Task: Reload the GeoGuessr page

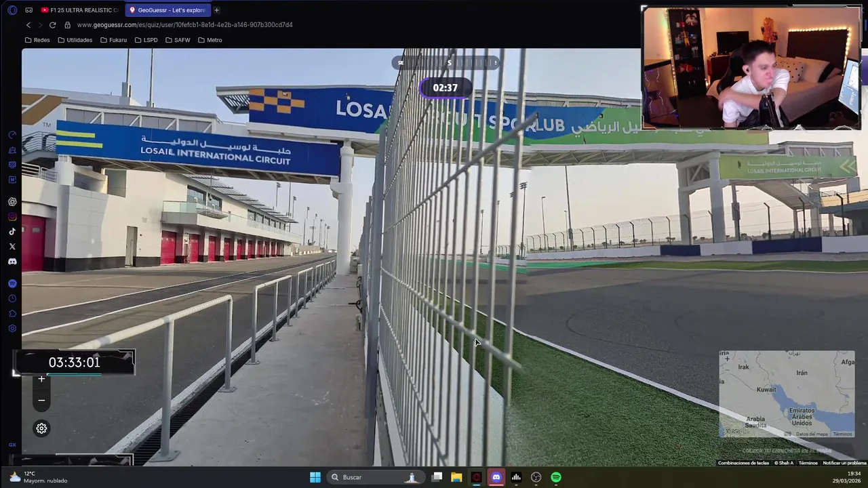Action: point(52,25)
